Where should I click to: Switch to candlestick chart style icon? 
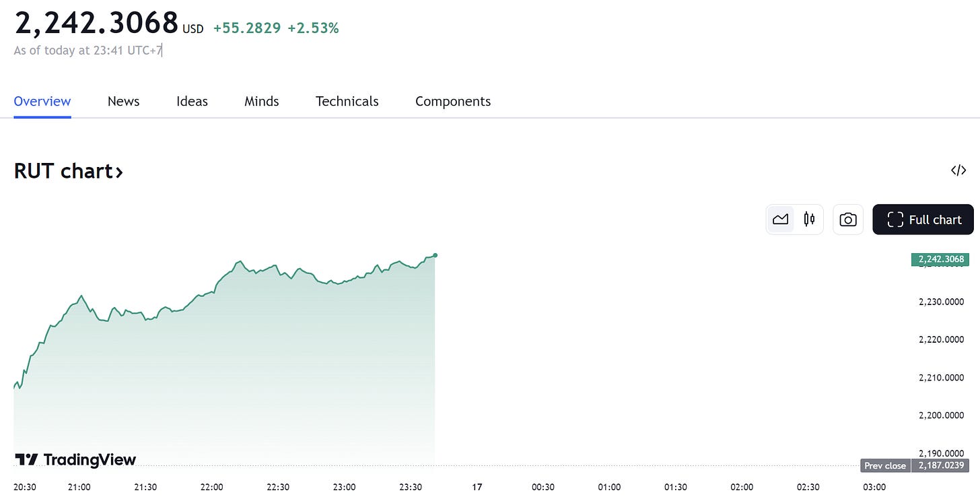pos(809,220)
